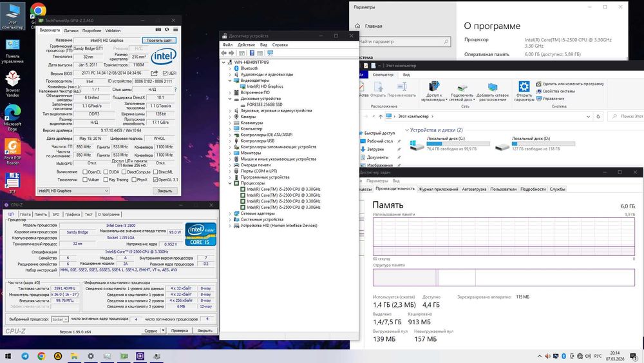The image size is (644, 363).
Task: Switch to Автозагрузка tab in Task Manager
Action: [x=474, y=189]
